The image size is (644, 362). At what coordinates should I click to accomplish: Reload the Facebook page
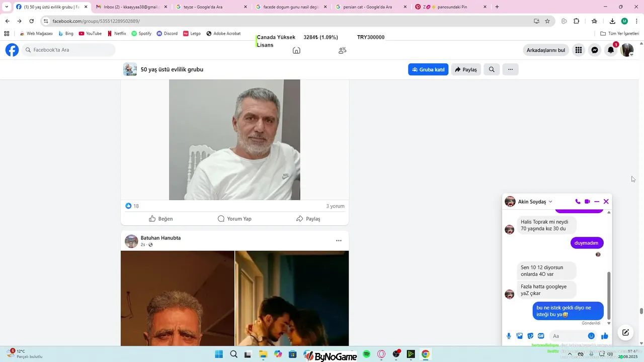pos(31,21)
